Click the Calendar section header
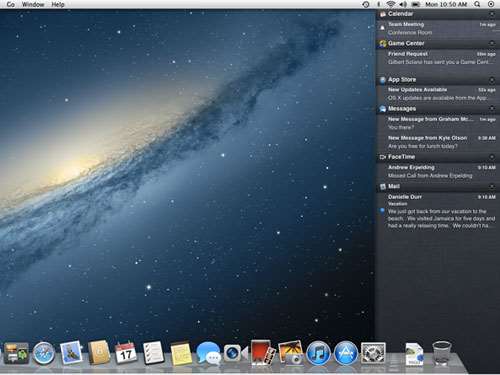The width and height of the screenshot is (500, 375). coord(438,14)
